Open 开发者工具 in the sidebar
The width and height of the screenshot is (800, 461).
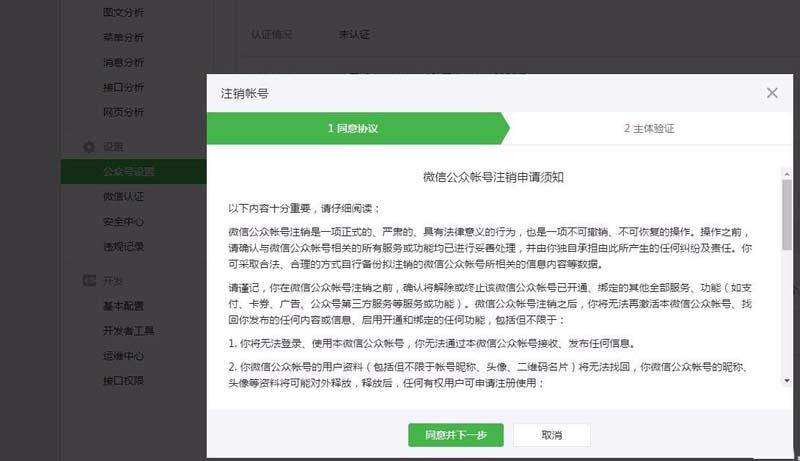(x=129, y=331)
